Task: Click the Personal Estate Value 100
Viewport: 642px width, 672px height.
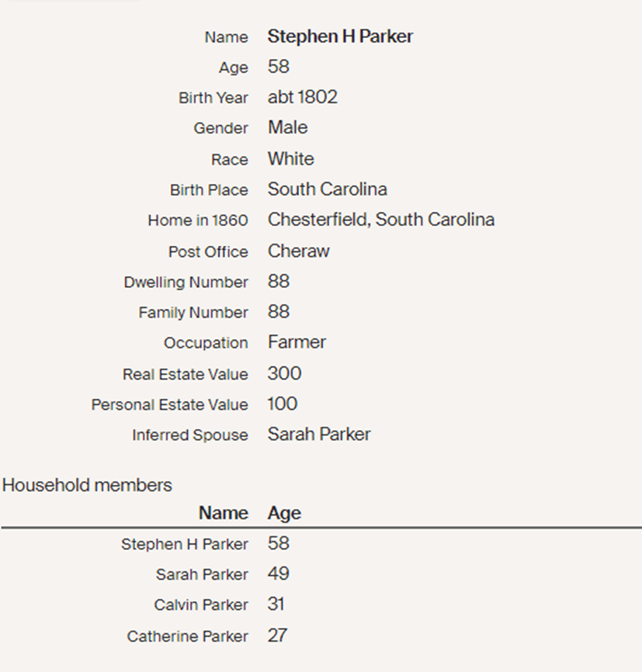Action: (283, 404)
